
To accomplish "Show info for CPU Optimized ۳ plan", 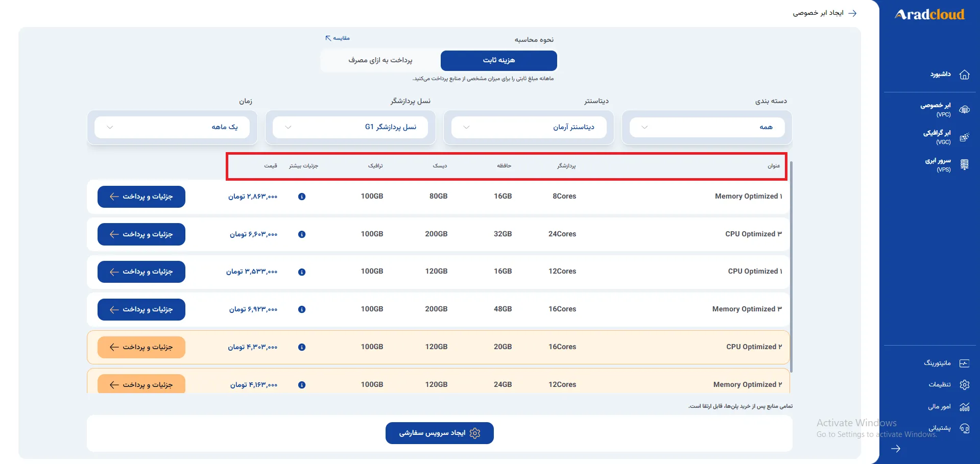I will click(302, 234).
